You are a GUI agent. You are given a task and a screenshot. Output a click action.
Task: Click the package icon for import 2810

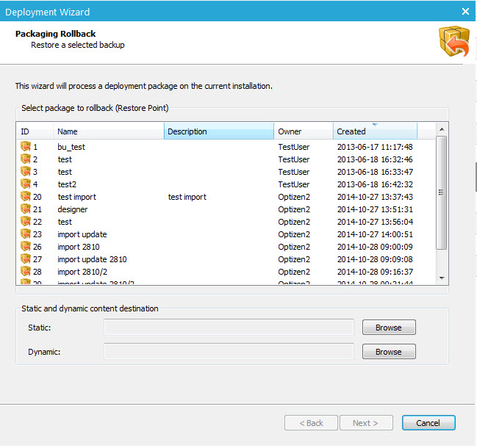click(x=26, y=247)
